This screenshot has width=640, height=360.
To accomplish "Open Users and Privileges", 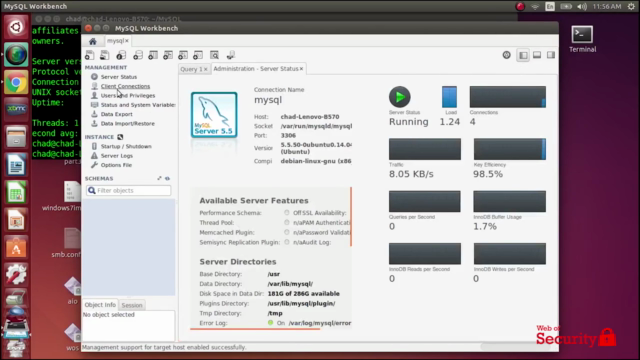I will point(128,96).
